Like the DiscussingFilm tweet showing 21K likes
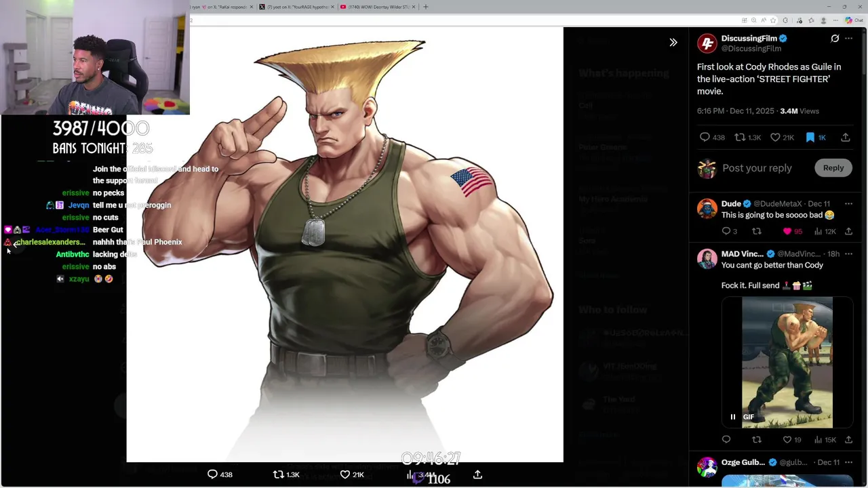The height and width of the screenshot is (488, 868). (782, 137)
